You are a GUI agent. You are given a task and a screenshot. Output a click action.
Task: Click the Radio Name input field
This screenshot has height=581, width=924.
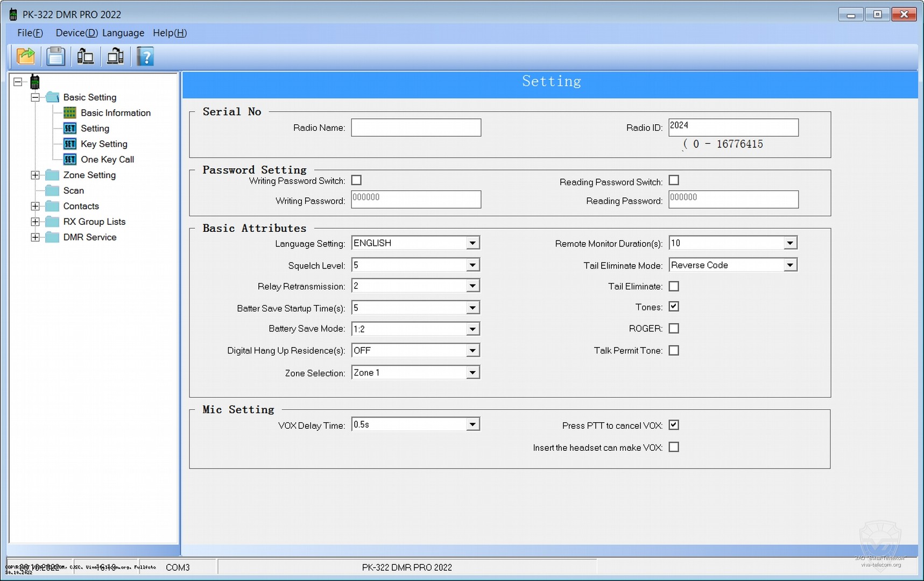[x=416, y=128]
